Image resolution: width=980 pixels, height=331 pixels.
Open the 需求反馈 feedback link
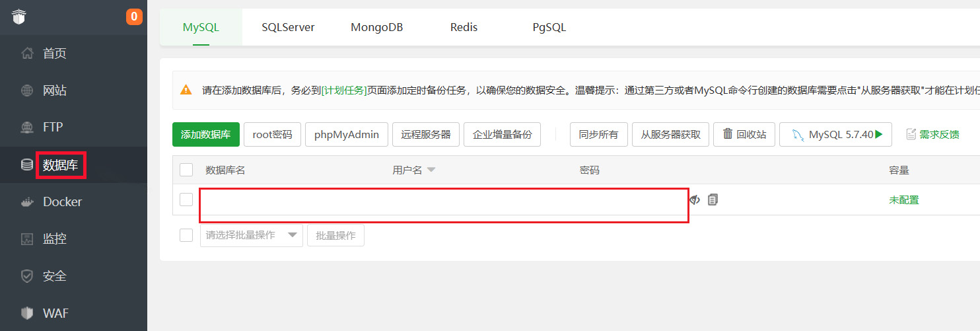(x=940, y=134)
